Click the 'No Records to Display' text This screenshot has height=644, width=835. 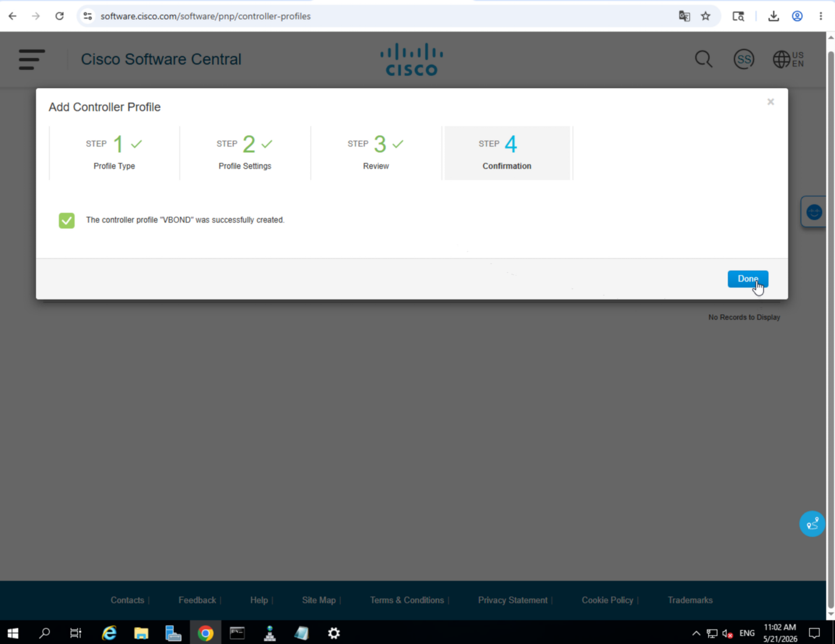(x=744, y=318)
